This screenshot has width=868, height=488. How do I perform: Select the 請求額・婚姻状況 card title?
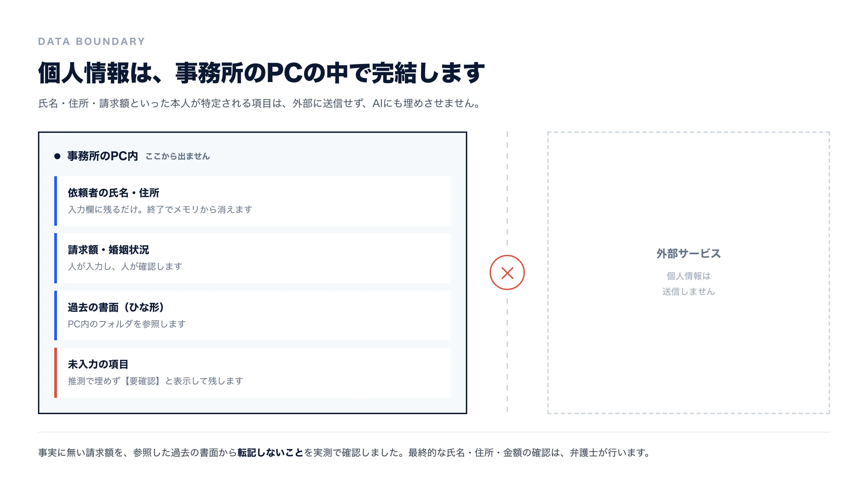(108, 250)
